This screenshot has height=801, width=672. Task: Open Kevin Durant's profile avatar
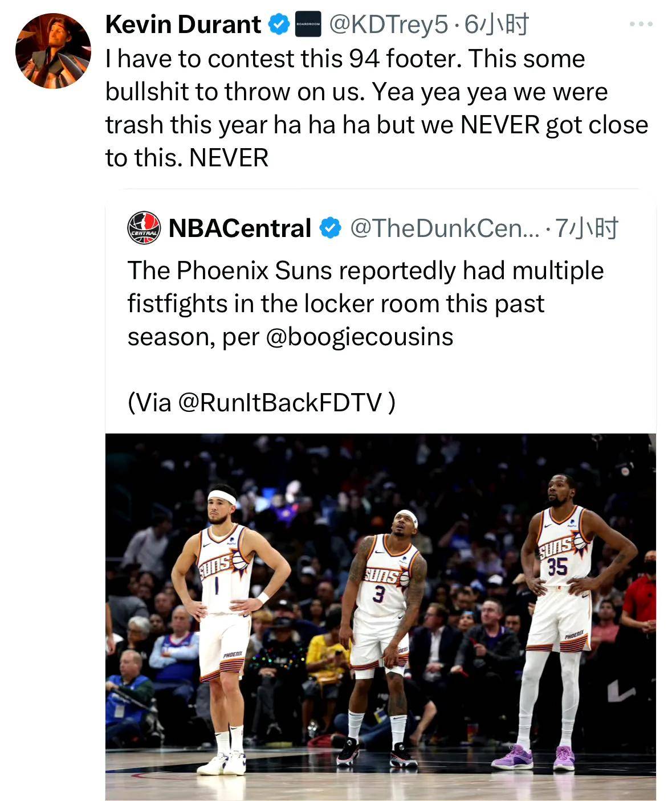coord(52,51)
